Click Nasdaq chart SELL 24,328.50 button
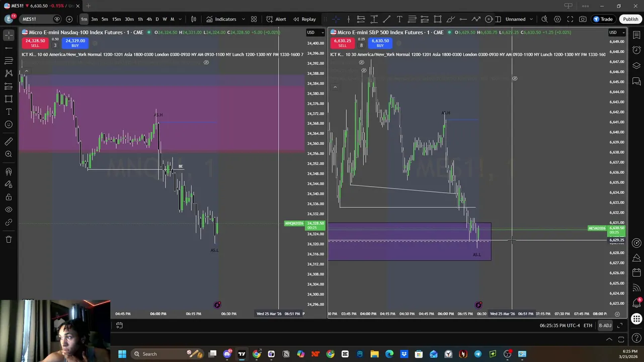The image size is (644, 362). (x=35, y=43)
